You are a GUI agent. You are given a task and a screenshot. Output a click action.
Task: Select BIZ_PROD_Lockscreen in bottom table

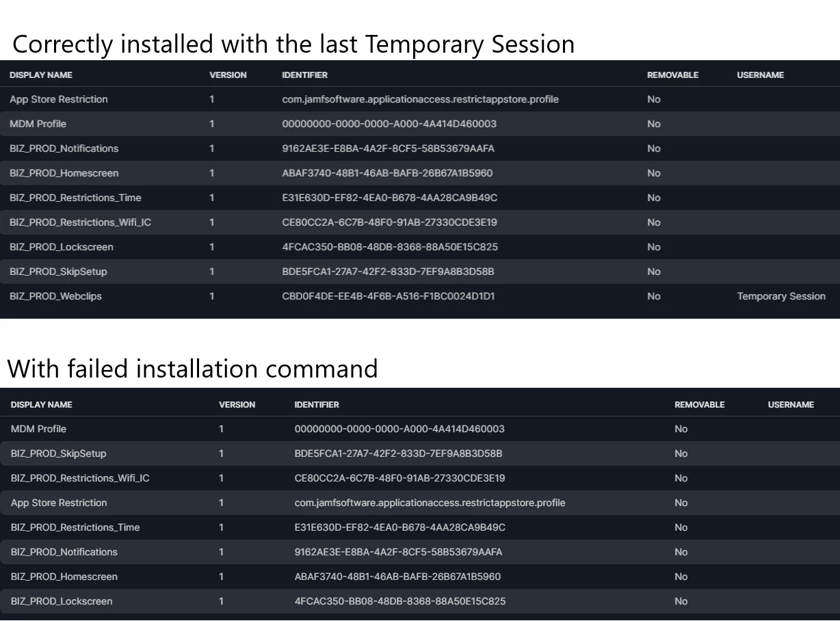62,601
